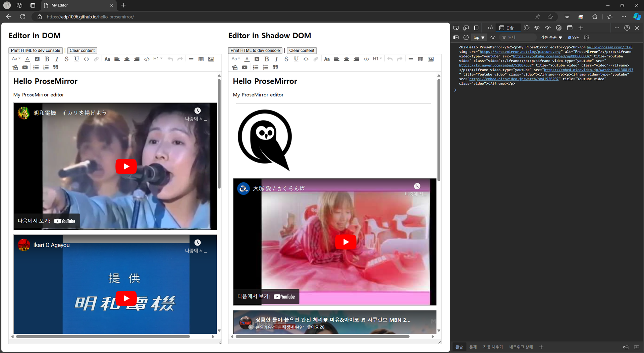Open the Network tab in DevTools
Viewport: 644px width, 353px height.
pos(537,28)
